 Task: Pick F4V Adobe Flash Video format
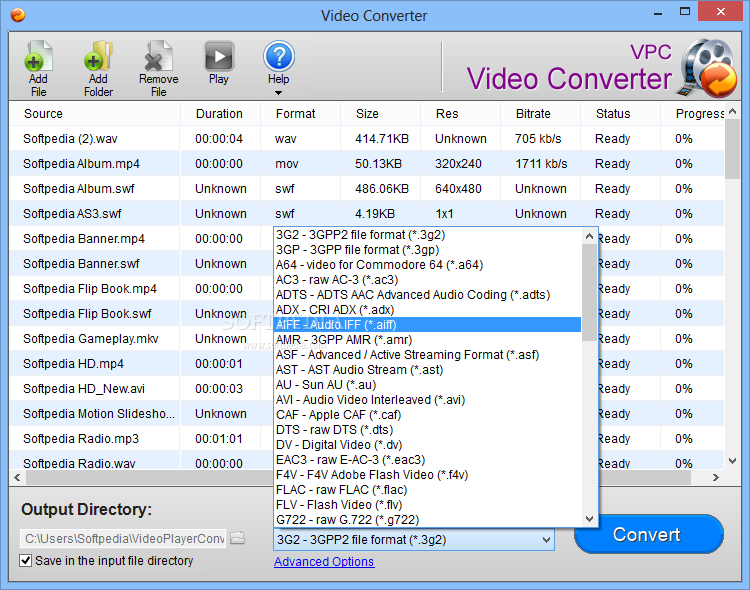coord(428,475)
